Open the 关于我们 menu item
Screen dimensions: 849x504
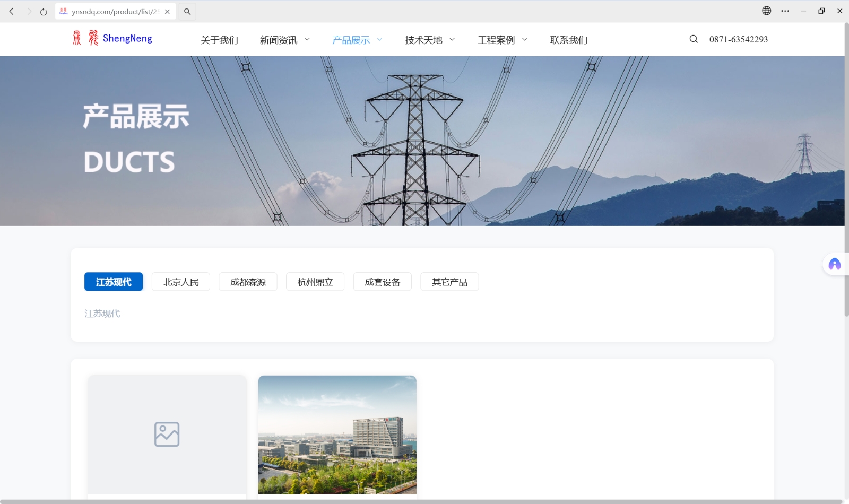click(219, 40)
